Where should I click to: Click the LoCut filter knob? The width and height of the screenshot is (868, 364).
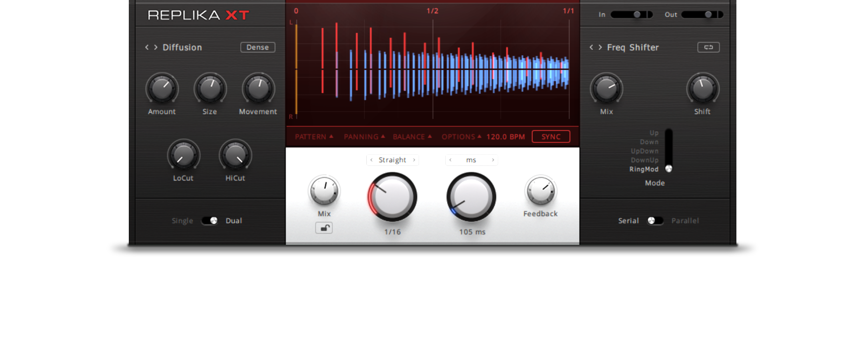tap(183, 155)
